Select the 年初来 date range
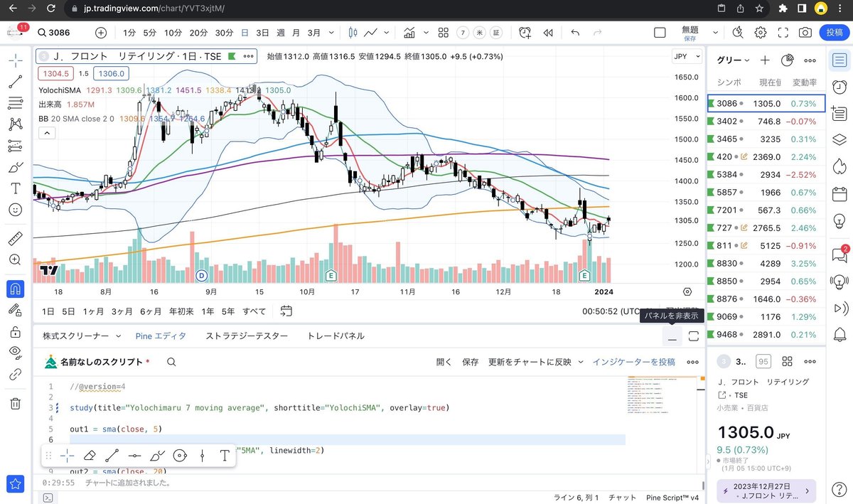 point(182,311)
